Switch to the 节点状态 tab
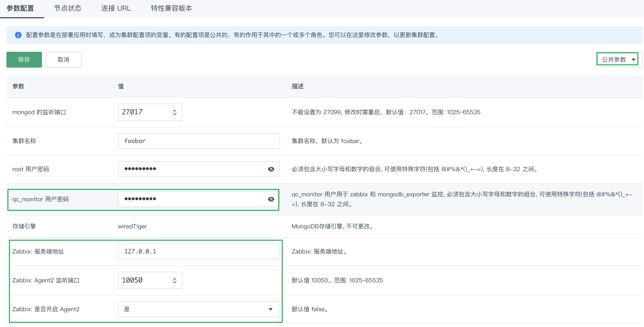 coord(67,8)
